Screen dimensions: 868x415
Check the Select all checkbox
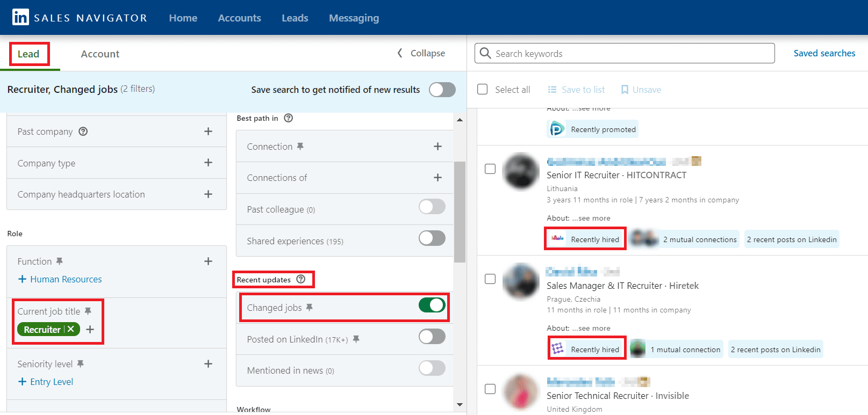click(x=483, y=89)
